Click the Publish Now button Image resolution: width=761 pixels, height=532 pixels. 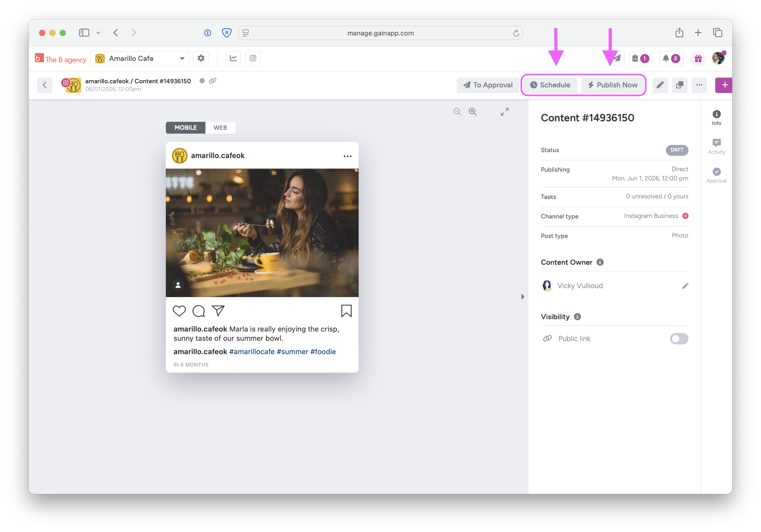click(612, 85)
